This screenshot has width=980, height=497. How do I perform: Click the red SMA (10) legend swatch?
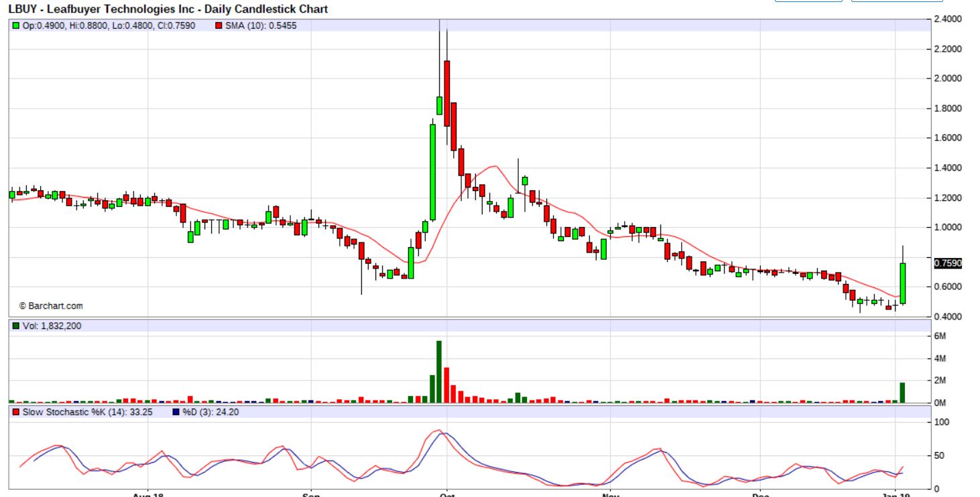[x=219, y=25]
